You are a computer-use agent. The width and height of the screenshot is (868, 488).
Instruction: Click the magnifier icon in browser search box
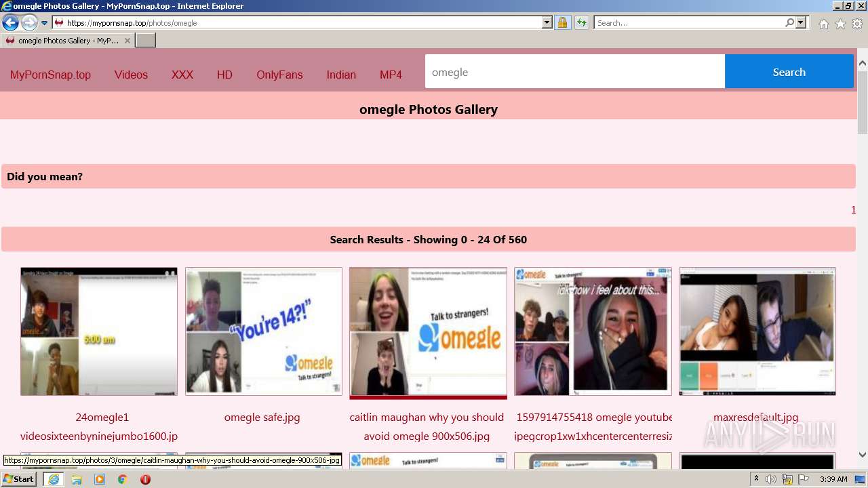click(789, 22)
